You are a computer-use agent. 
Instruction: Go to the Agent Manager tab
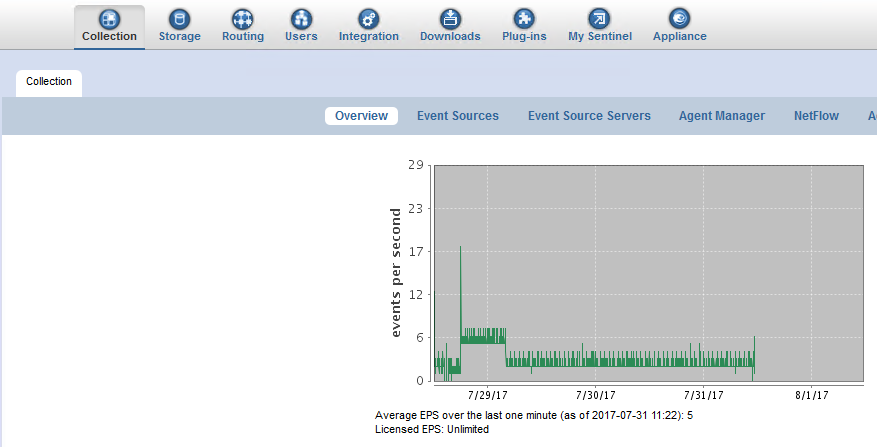click(x=721, y=116)
